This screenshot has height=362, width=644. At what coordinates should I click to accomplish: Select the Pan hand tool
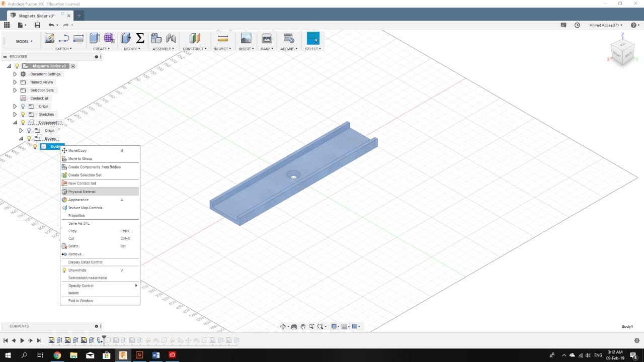(303, 326)
